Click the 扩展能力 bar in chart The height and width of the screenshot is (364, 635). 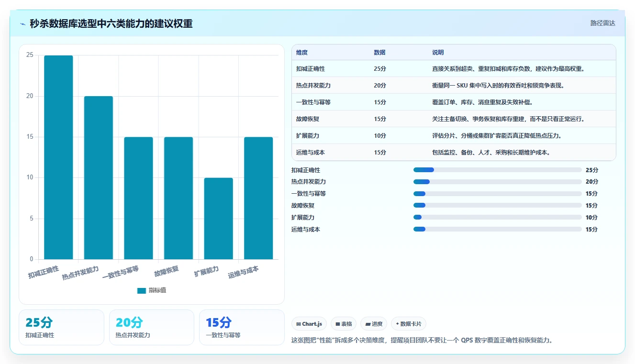coord(218,219)
